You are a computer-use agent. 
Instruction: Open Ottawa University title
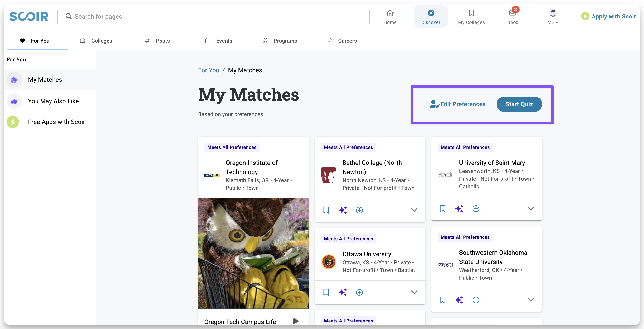(x=367, y=254)
